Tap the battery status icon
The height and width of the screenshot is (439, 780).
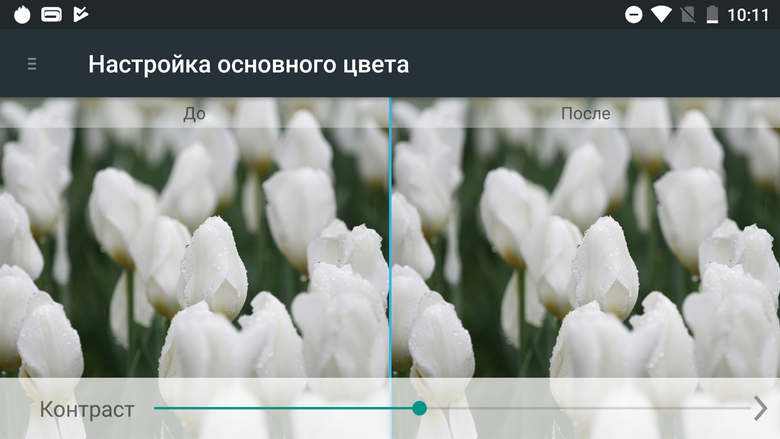712,15
